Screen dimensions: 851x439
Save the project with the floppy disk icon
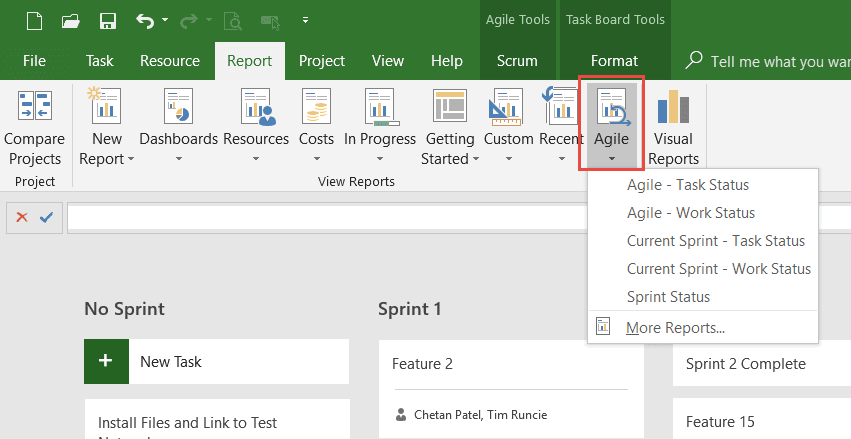coord(108,21)
